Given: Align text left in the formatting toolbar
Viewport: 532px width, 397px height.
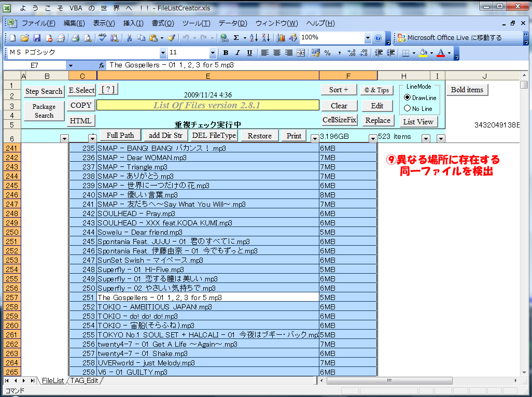Looking at the screenshot, I should 264,52.
